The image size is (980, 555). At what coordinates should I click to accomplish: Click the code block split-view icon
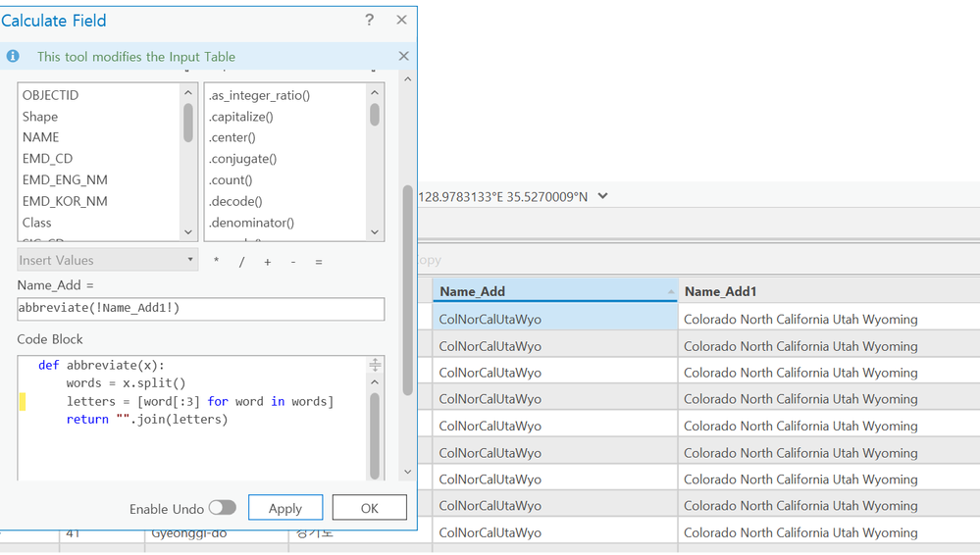(374, 366)
